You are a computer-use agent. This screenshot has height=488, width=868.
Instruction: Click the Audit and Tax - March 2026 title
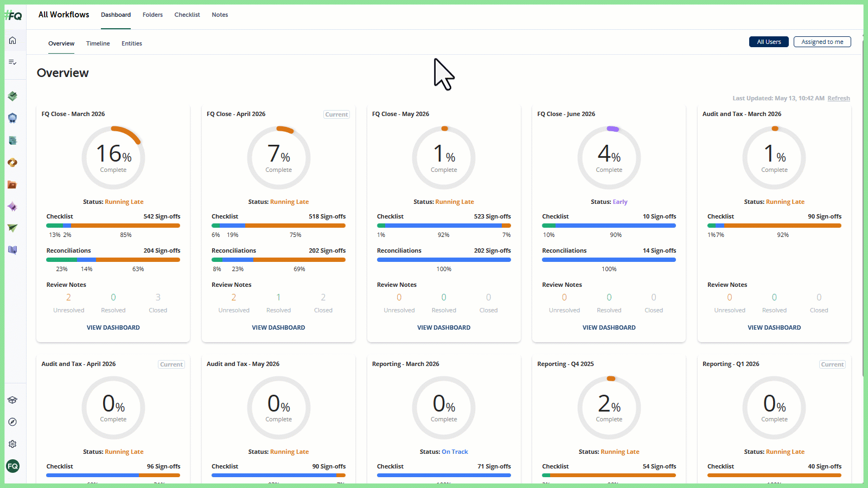(742, 114)
